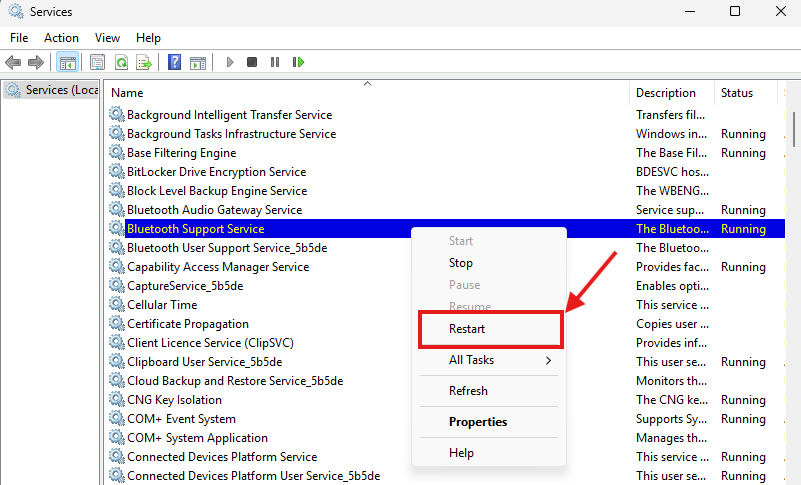Open Help via blue question mark icon
801x485 pixels.
174,62
